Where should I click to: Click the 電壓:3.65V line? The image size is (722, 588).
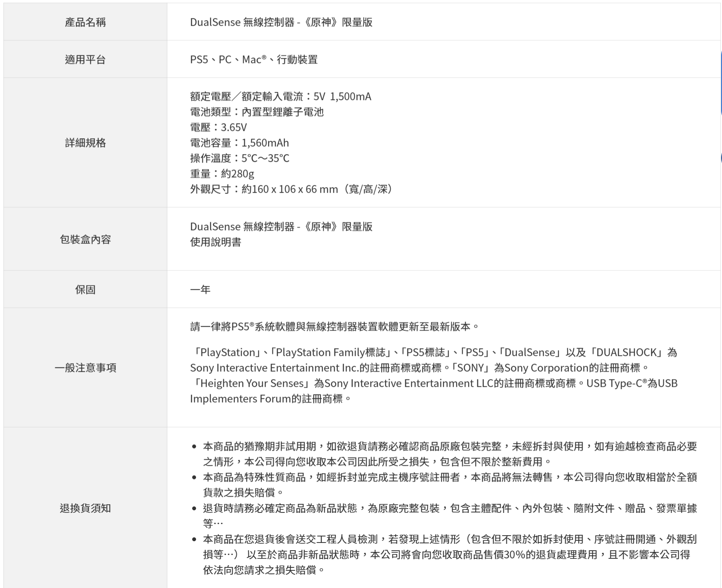218,127
